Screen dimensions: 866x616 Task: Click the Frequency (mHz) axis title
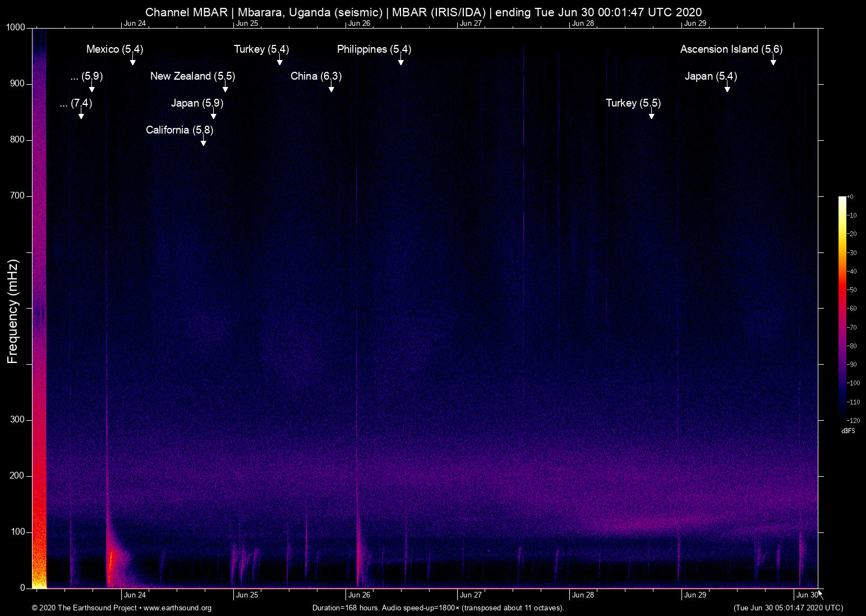(12, 311)
